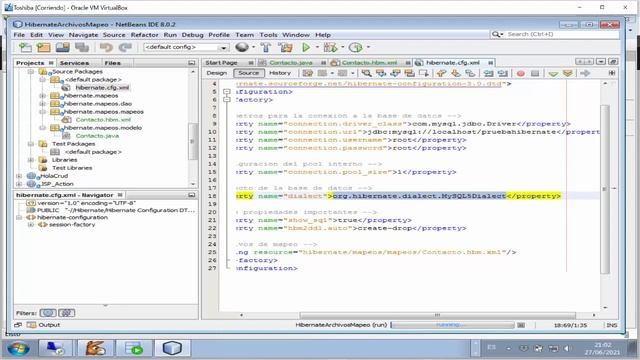
Task: Click the Validate XML icon
Action: pyautogui.click(x=567, y=73)
